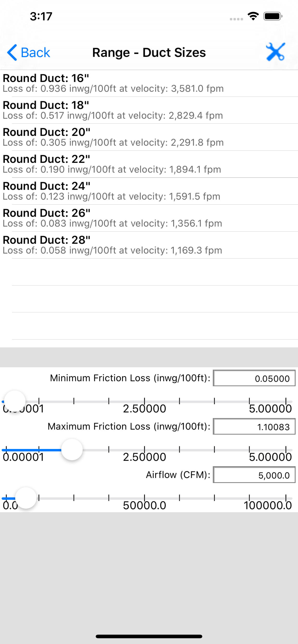Tap the Back chevron arrow
Screen dimensions: 298x644
point(12,52)
